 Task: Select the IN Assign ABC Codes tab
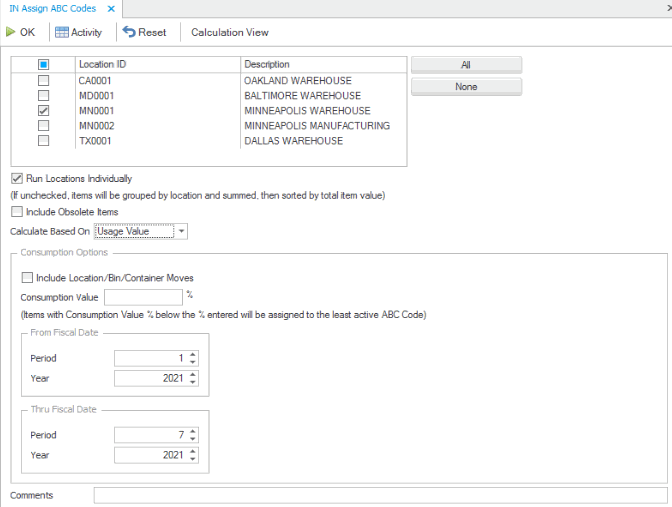click(52, 8)
